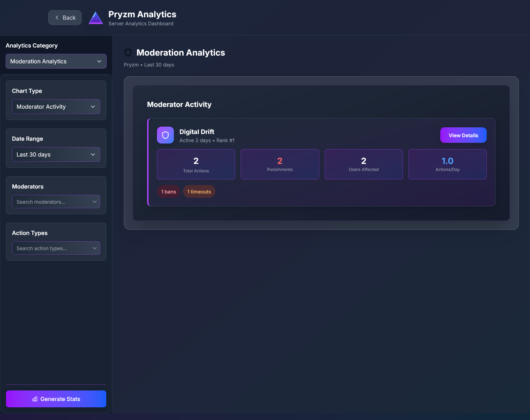Open the Action Types search dropdown
Viewport: 530px width, 420px height.
pyautogui.click(x=56, y=248)
